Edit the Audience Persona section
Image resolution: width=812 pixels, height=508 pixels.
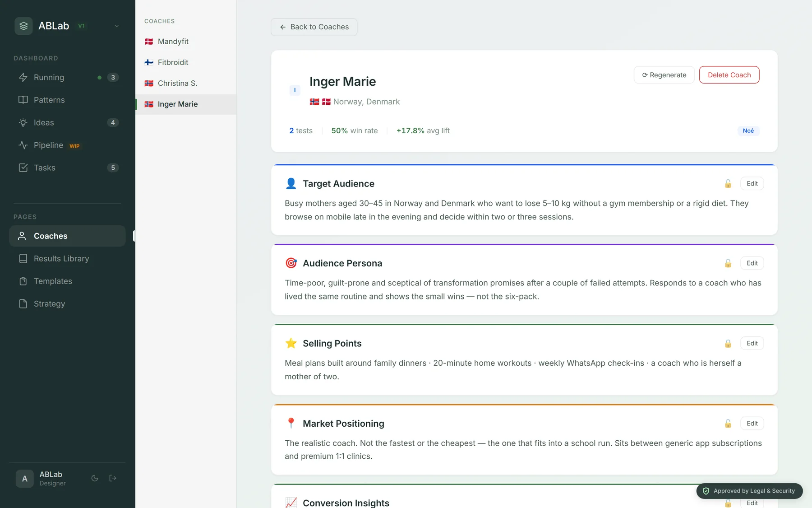[x=752, y=263]
